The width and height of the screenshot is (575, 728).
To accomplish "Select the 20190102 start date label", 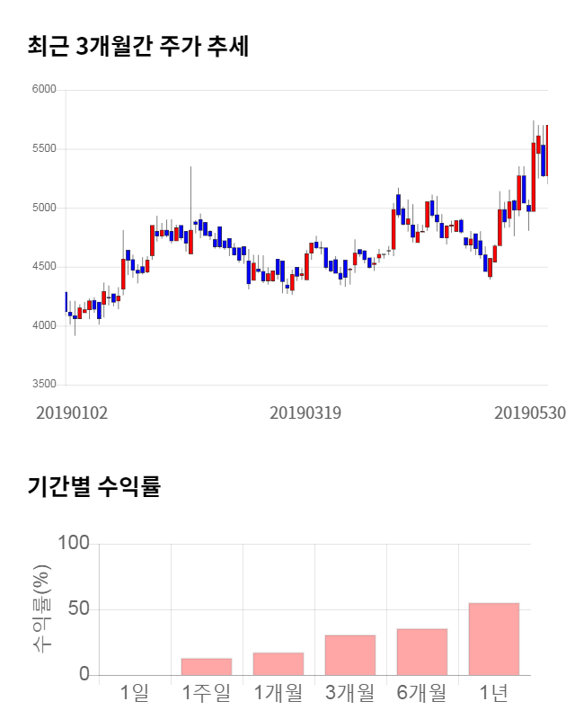I will (72, 413).
